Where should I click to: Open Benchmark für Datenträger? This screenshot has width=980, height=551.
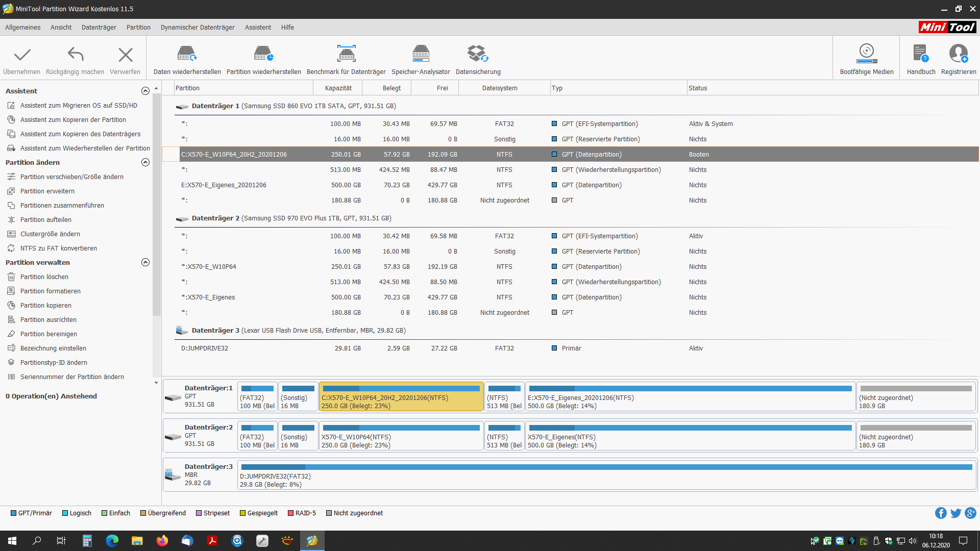click(346, 54)
